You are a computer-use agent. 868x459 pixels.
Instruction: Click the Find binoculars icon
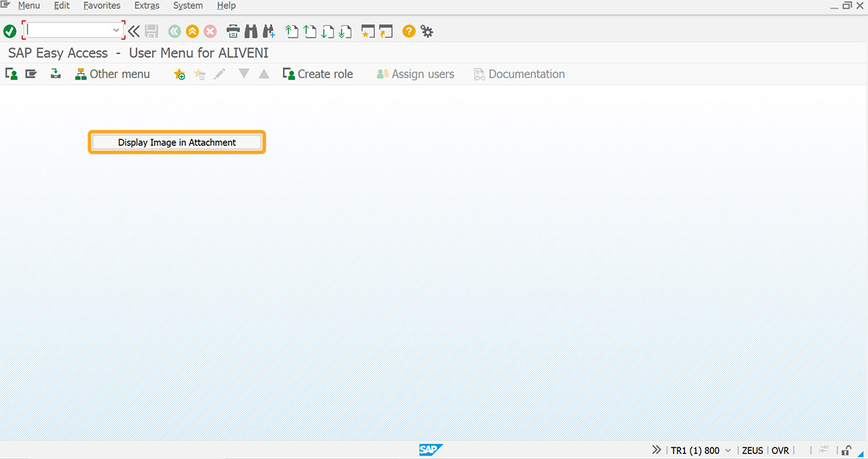251,31
